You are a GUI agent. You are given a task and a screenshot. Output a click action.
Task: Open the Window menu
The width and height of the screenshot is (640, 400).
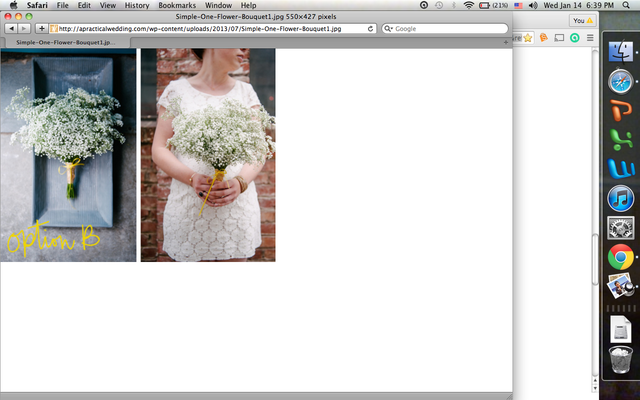pos(218,5)
